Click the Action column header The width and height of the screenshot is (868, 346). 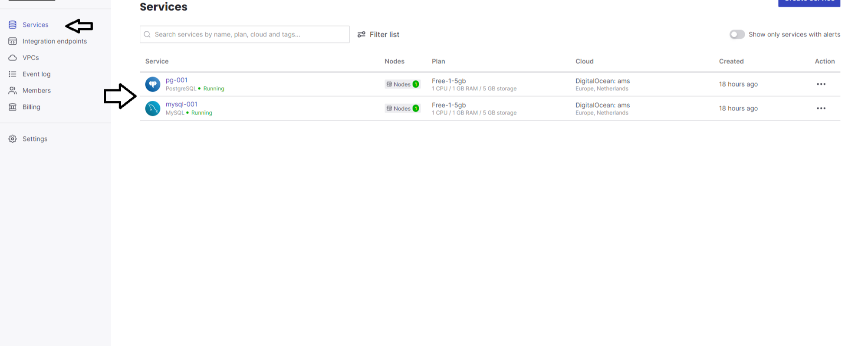[825, 61]
